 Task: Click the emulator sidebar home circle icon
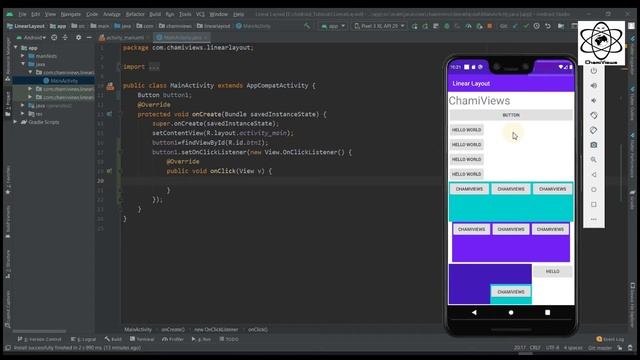(x=593, y=189)
